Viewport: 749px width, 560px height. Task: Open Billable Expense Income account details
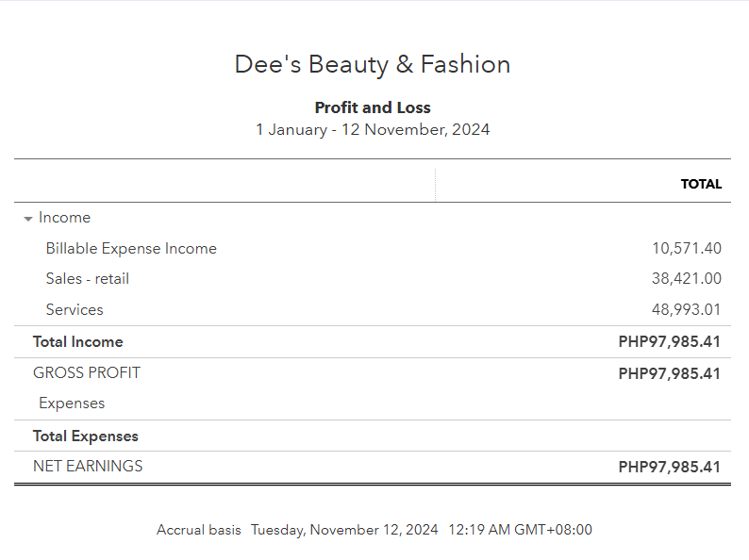(131, 249)
